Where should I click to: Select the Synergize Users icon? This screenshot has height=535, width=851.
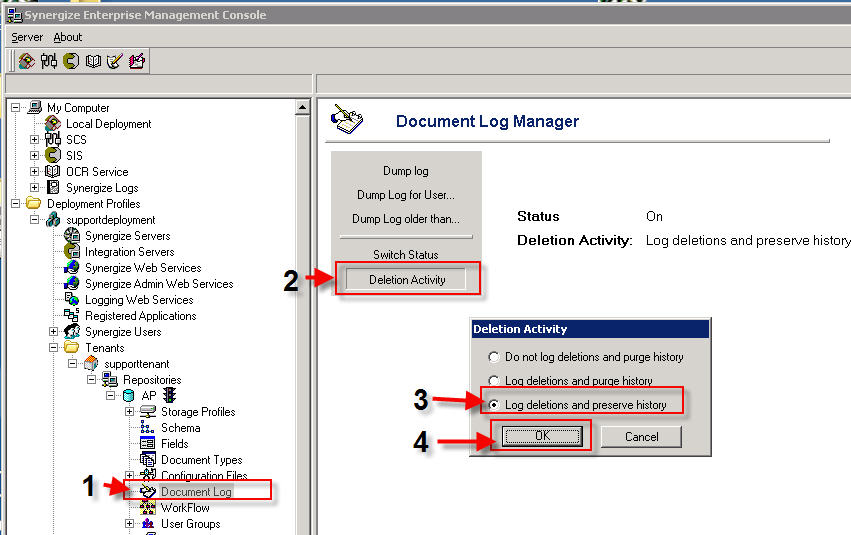(72, 332)
